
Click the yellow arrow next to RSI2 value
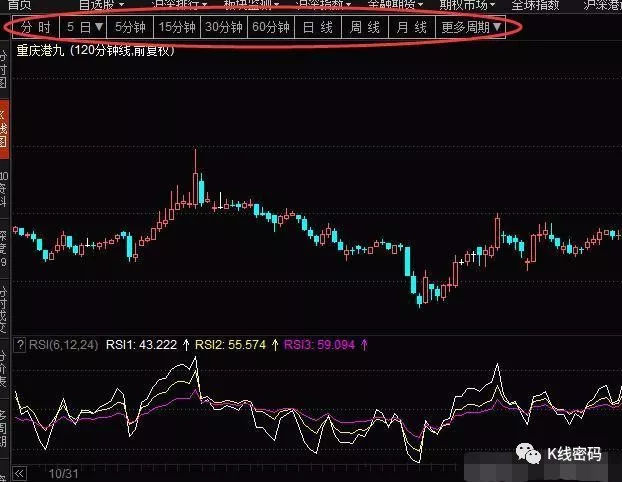[x=275, y=344]
